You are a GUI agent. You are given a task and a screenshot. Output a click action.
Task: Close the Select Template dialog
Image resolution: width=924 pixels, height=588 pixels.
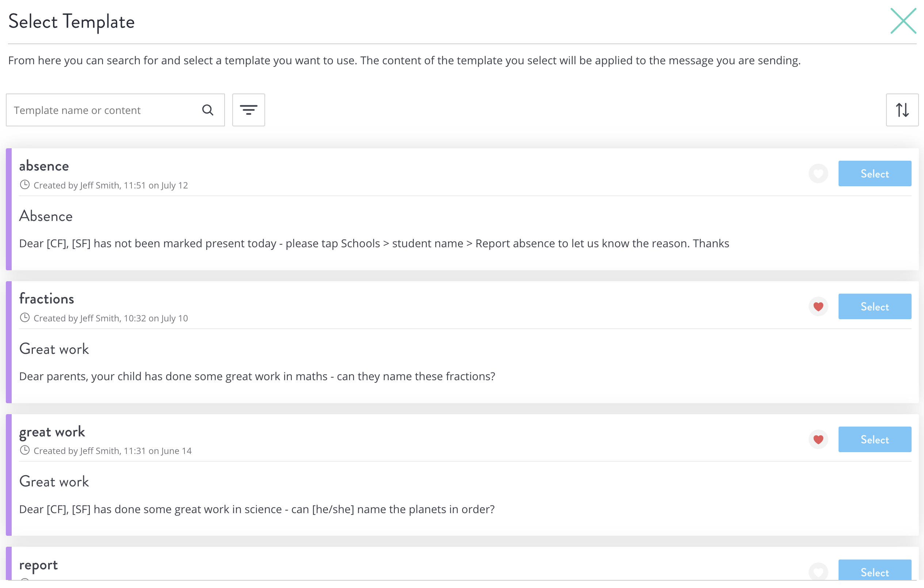point(903,21)
